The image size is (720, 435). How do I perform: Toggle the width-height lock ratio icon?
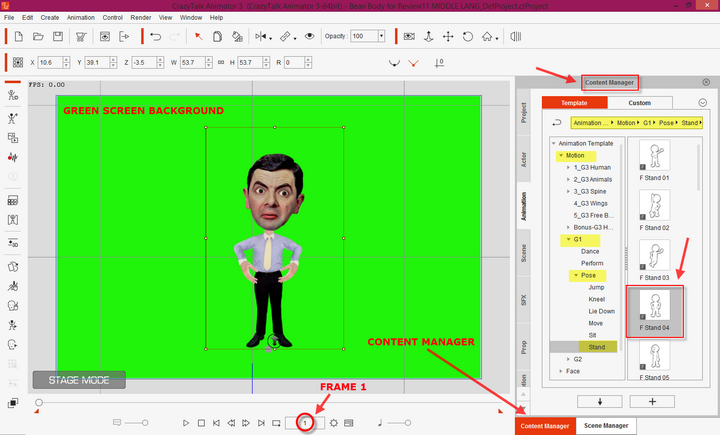pos(221,62)
